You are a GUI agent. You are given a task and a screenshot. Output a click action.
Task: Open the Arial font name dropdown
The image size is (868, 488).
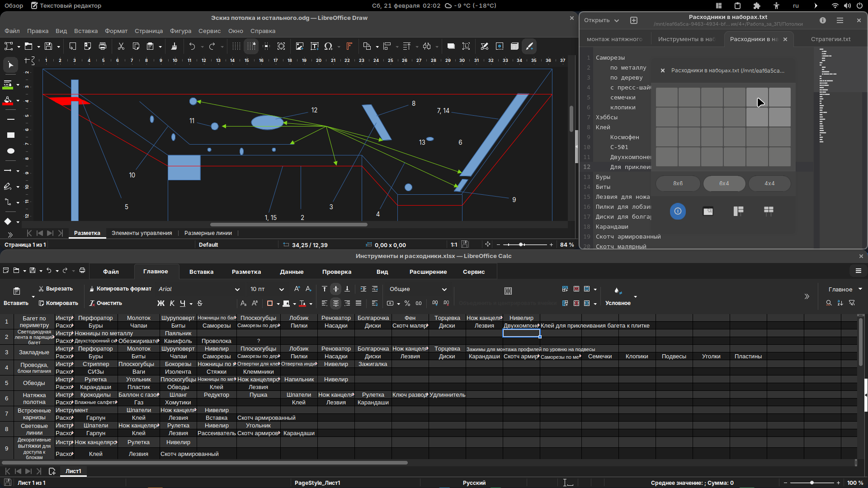coord(237,289)
